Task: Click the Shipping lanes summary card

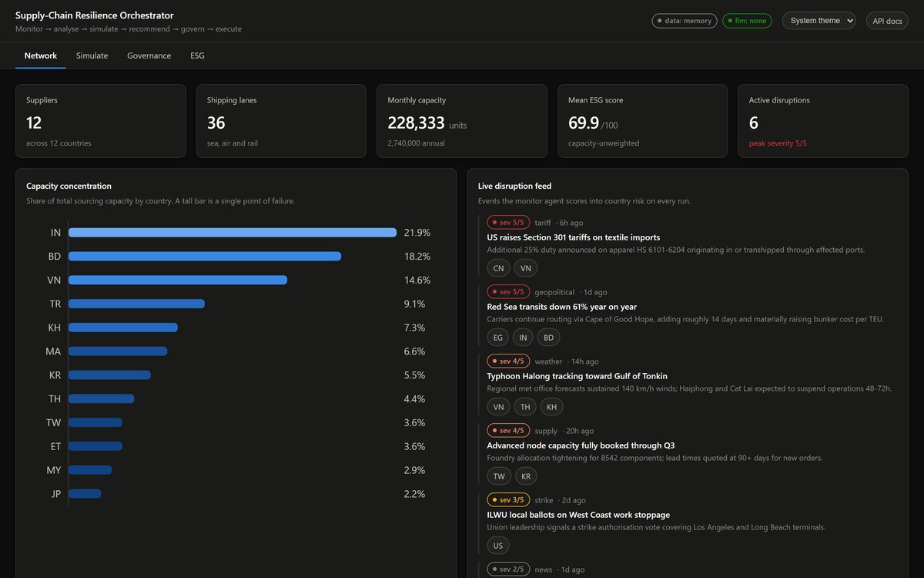Action: tap(281, 121)
